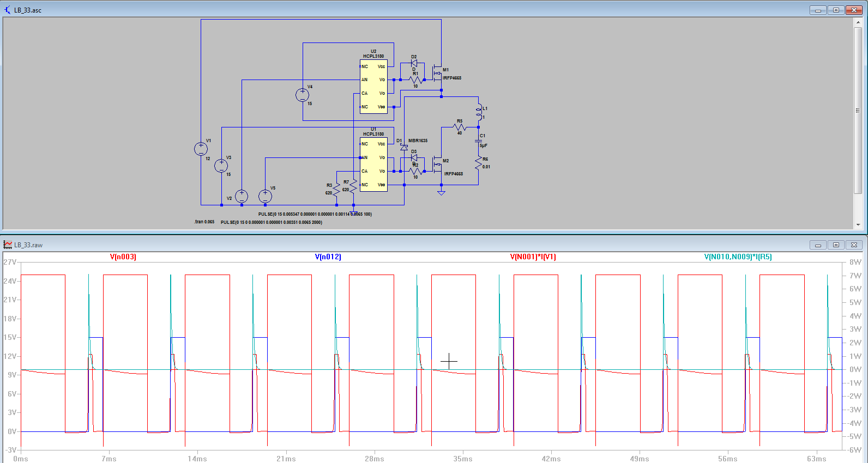Select the M1 IRFP4668 MOSFET symbol
This screenshot has width=868, height=463.
pyautogui.click(x=437, y=73)
